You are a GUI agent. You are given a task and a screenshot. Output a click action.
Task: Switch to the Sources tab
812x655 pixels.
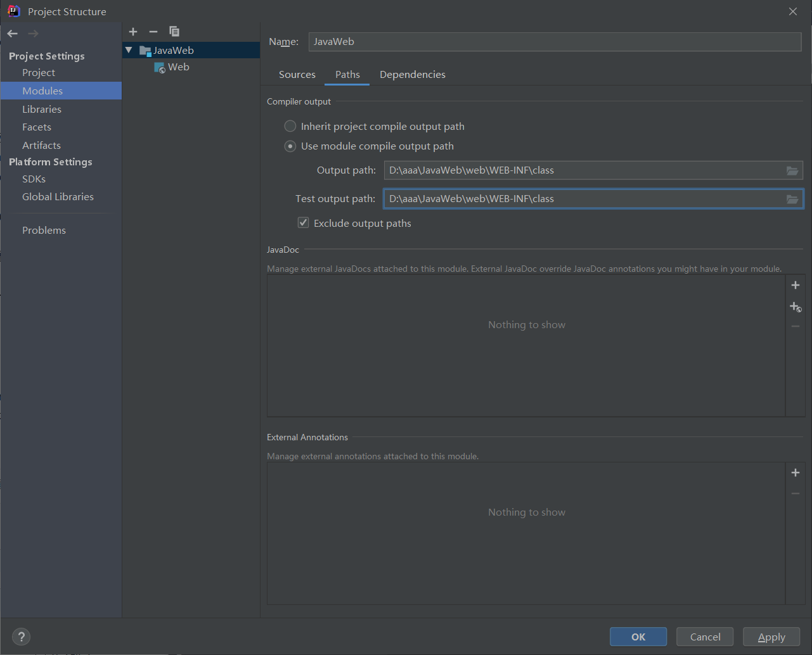(x=297, y=75)
